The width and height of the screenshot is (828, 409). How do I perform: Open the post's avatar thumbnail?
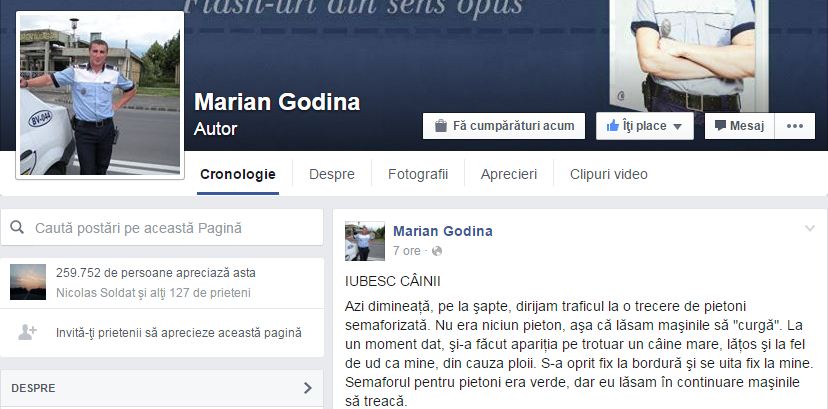coord(364,241)
